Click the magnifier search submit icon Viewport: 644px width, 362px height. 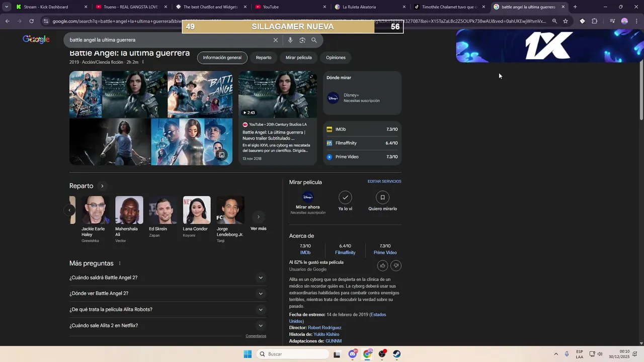(314, 40)
